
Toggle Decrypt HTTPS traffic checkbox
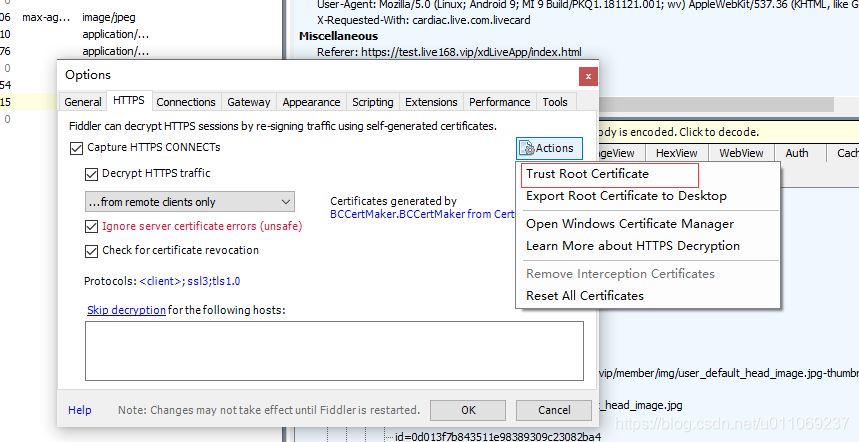(x=91, y=174)
